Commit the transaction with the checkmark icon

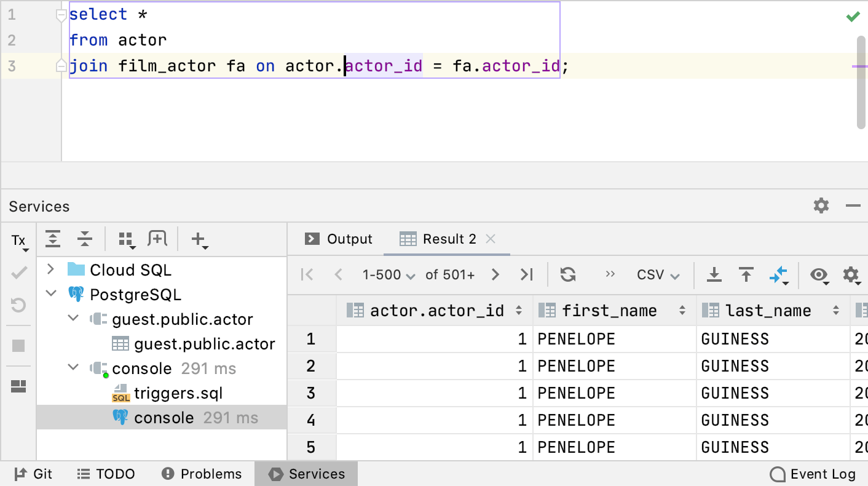point(18,272)
